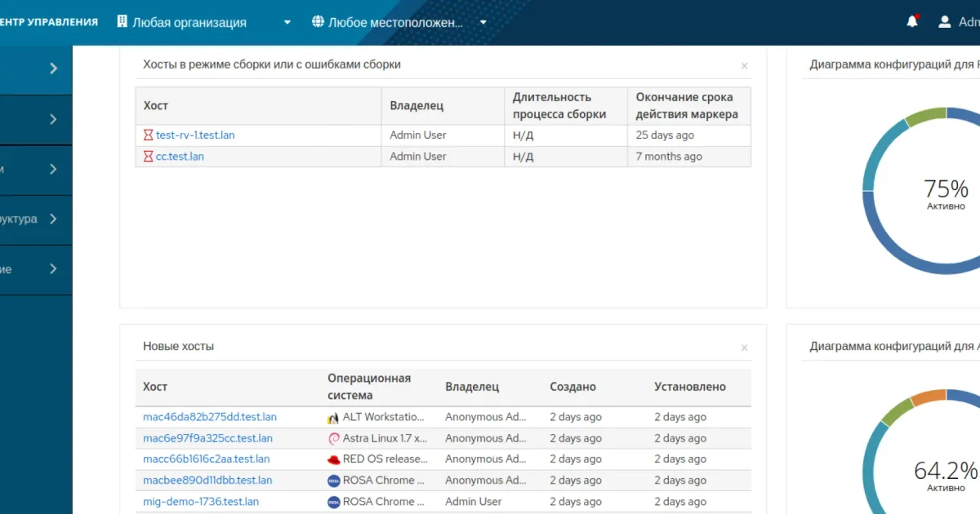980x514 pixels.
Task: Click green segment of 75% donut chart
Action: (925, 117)
